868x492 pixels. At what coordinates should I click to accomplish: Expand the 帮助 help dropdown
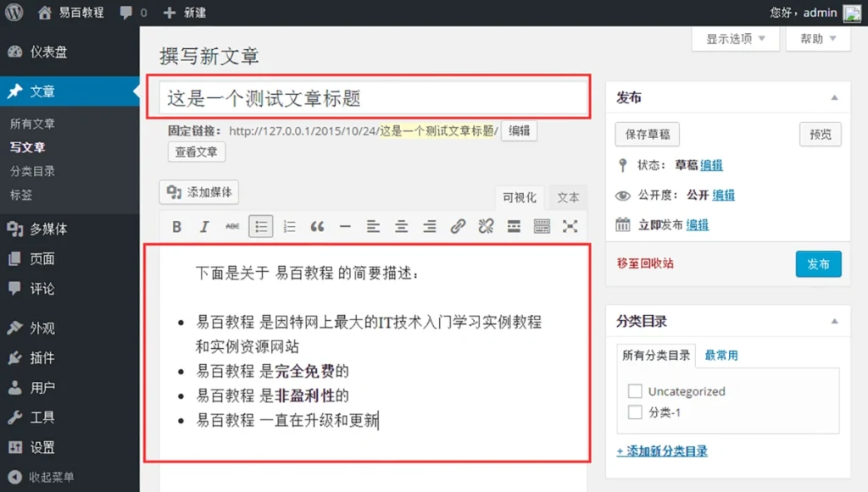tap(818, 39)
